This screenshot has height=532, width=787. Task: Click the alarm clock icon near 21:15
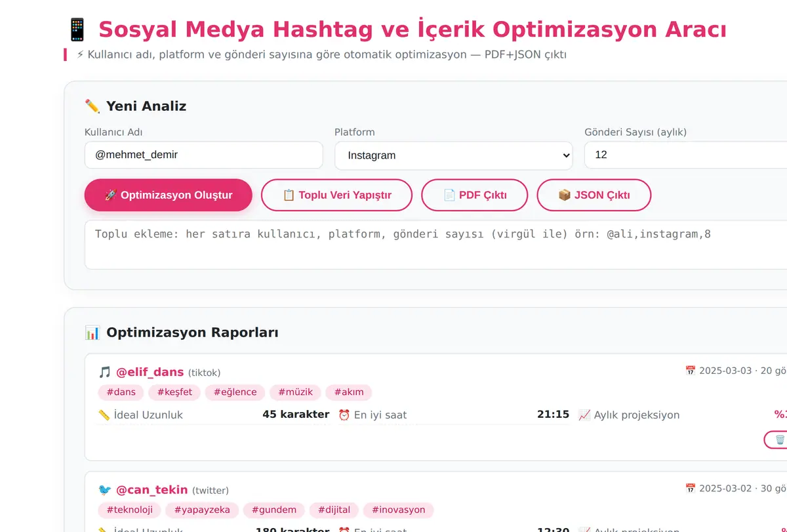(x=344, y=415)
